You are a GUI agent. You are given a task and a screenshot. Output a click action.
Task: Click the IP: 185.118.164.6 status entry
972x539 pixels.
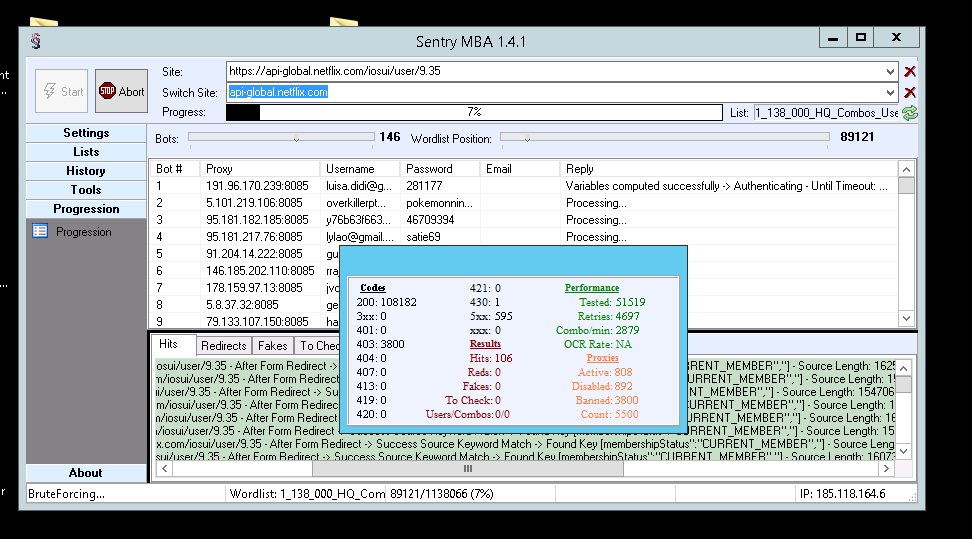tap(842, 494)
